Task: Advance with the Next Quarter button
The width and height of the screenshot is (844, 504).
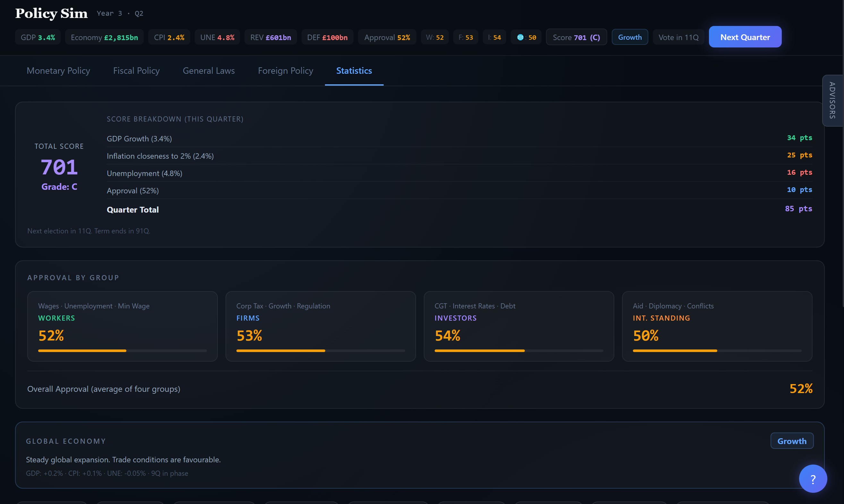Action: click(745, 37)
